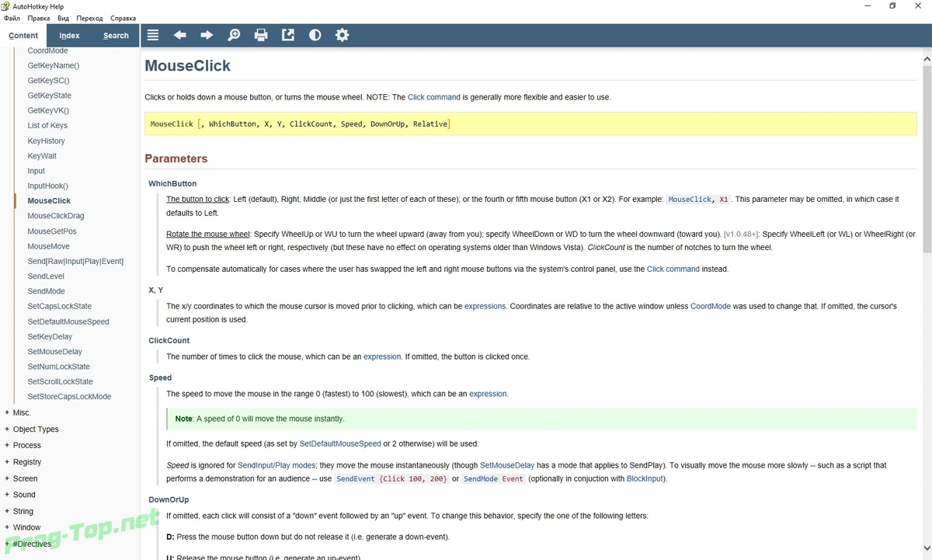Follow the Click command link in the intro

click(x=433, y=97)
